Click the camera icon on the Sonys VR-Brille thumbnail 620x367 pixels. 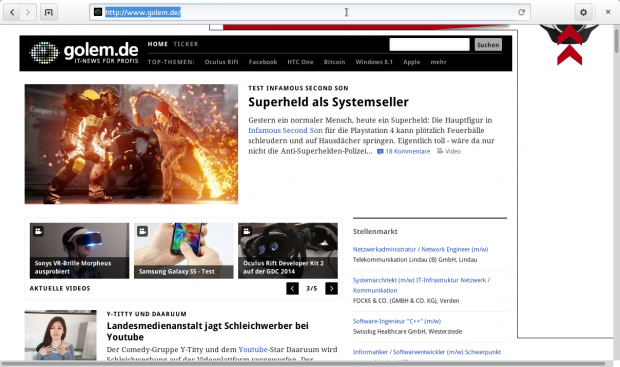pos(38,231)
